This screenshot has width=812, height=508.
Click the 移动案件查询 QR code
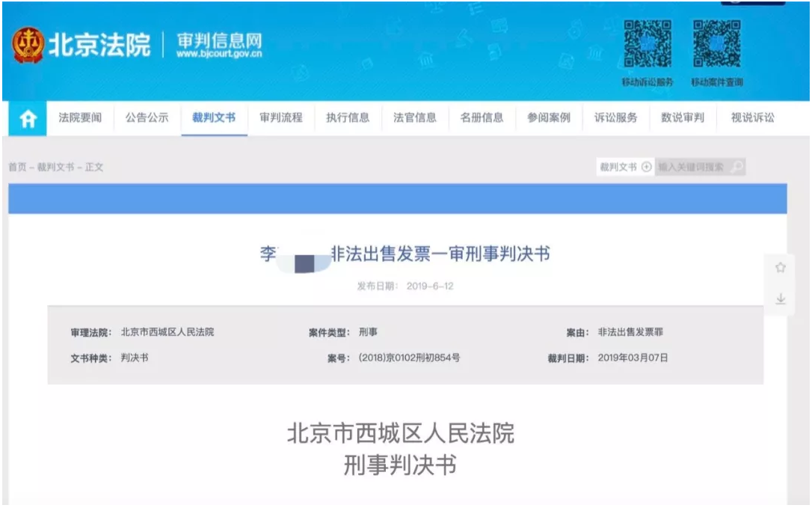coord(716,46)
